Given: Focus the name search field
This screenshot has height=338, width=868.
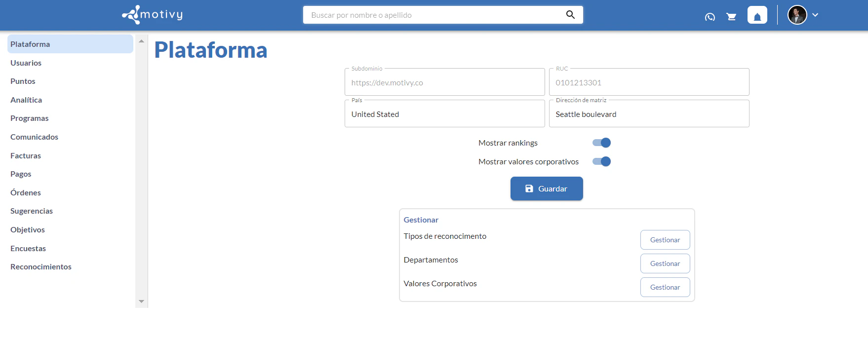Looking at the screenshot, I should point(434,15).
